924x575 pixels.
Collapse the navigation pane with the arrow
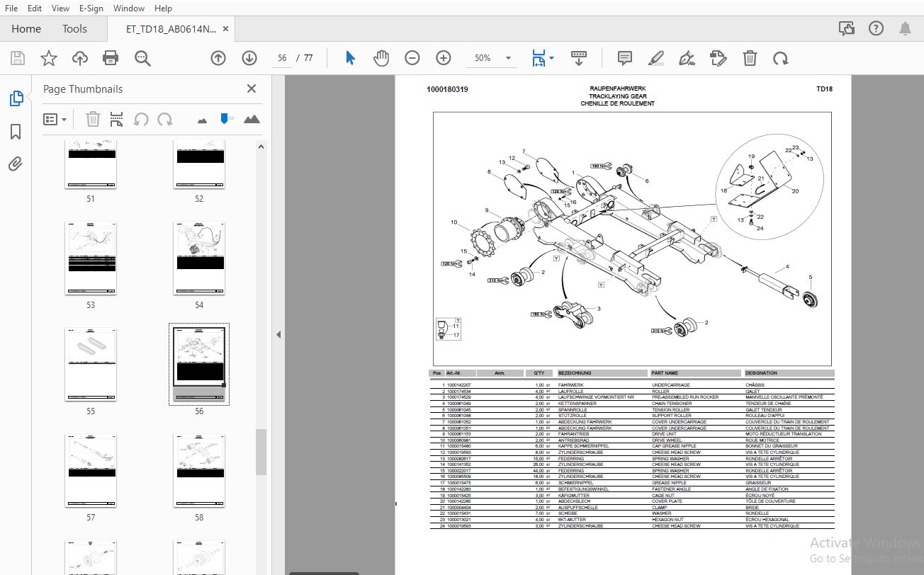point(278,335)
